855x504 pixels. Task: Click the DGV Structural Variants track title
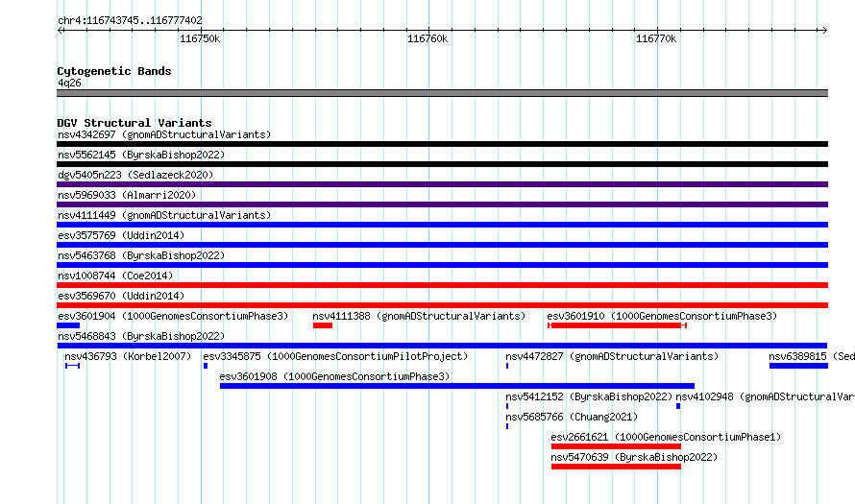[134, 123]
